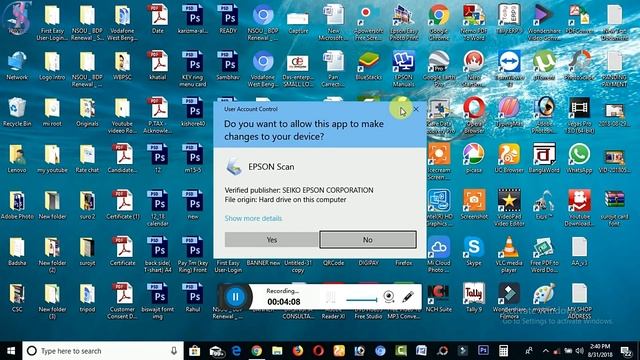This screenshot has height=360, width=640.
Task: Select the EPSON Manuals desktop shortcut
Action: click(x=404, y=69)
